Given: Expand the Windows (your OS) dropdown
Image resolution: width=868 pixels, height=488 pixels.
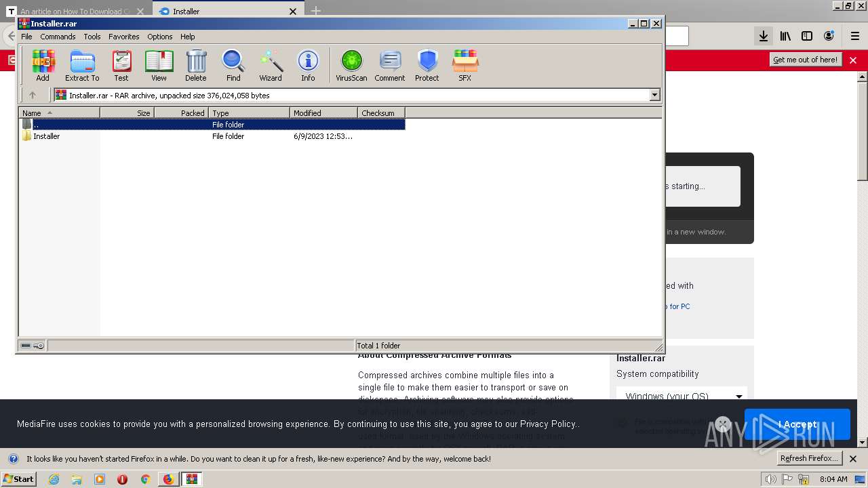Looking at the screenshot, I should (x=682, y=396).
